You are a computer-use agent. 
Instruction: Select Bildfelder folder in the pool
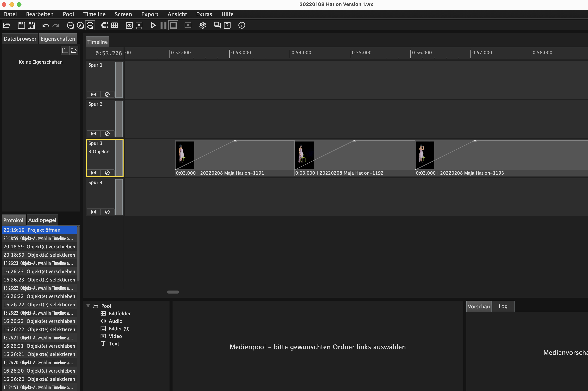tap(120, 313)
